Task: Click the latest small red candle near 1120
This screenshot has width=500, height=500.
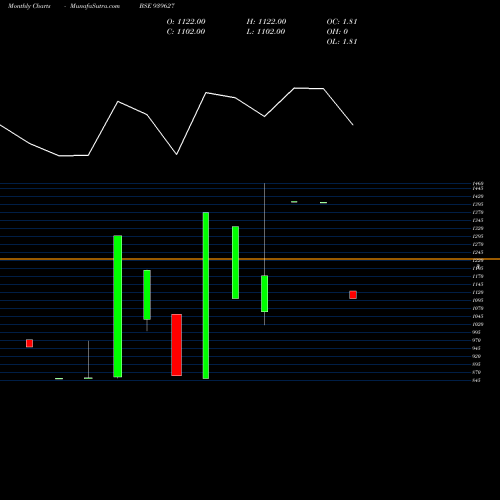Action: tap(353, 295)
